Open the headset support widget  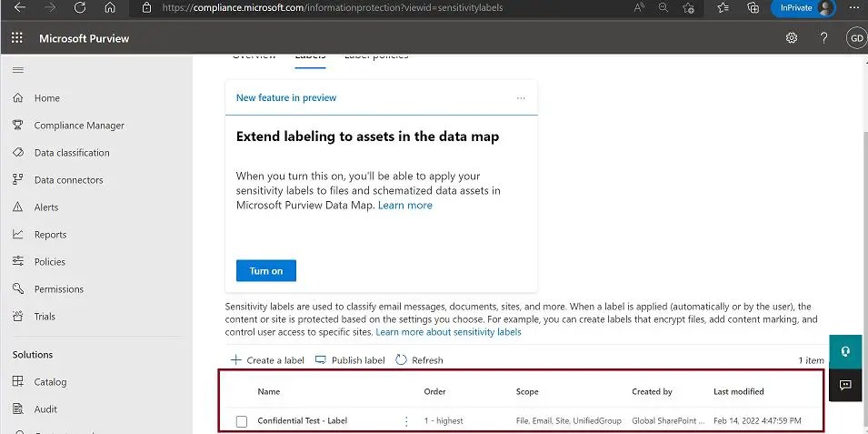(845, 352)
